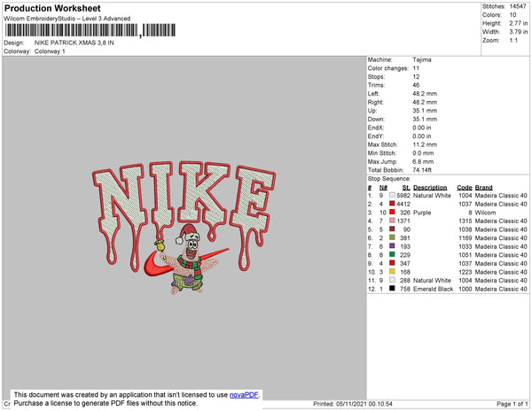Click the 'Purple' description in stop 3

click(422, 213)
